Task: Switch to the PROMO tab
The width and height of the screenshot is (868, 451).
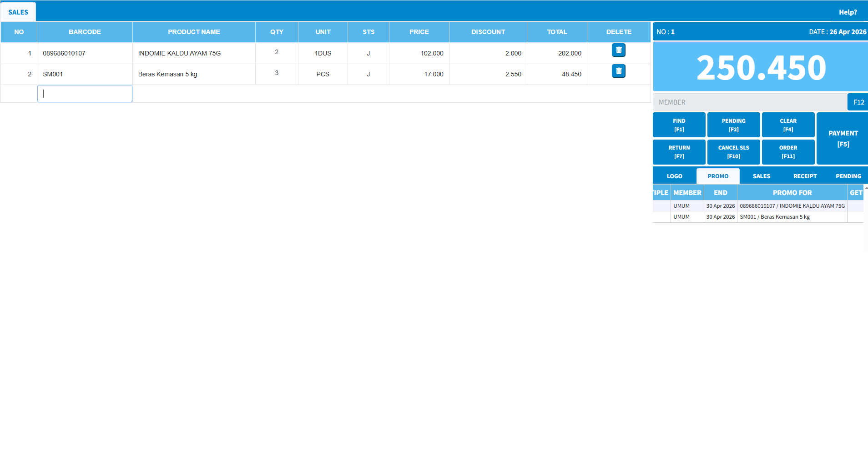Action: click(718, 176)
